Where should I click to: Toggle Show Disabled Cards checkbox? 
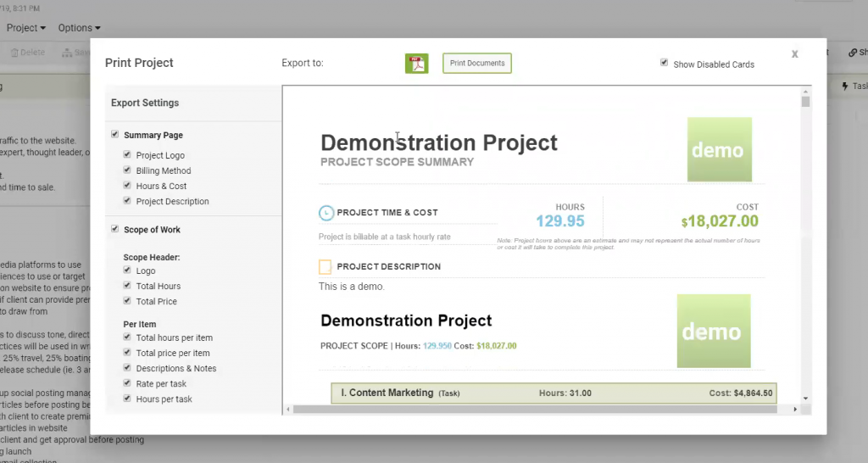click(x=664, y=63)
